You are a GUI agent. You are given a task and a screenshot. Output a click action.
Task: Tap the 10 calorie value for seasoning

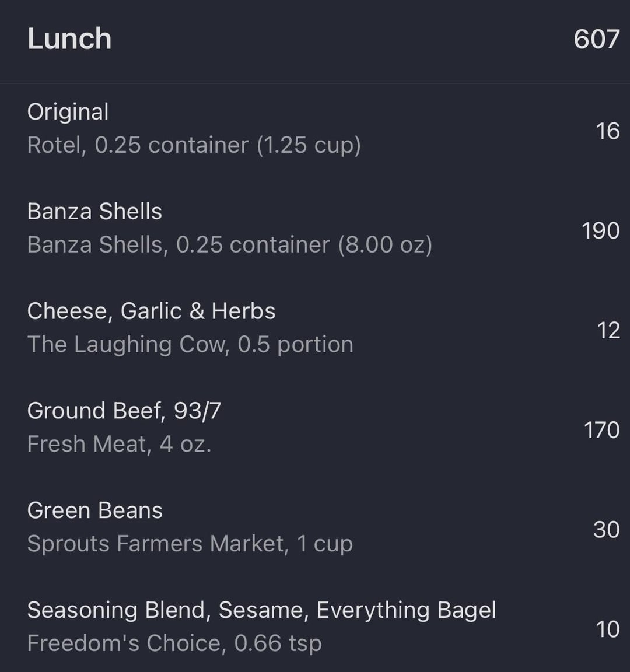click(x=608, y=629)
